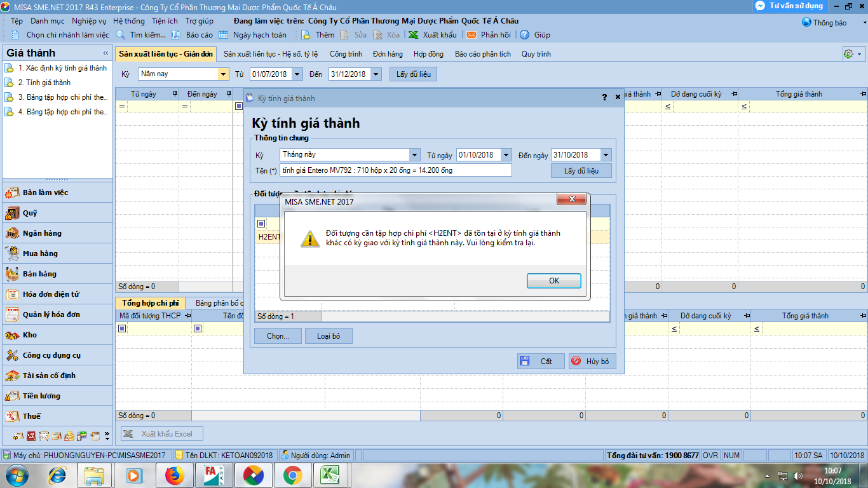Open the Từ date picker showing 01/07/2018

click(x=297, y=74)
